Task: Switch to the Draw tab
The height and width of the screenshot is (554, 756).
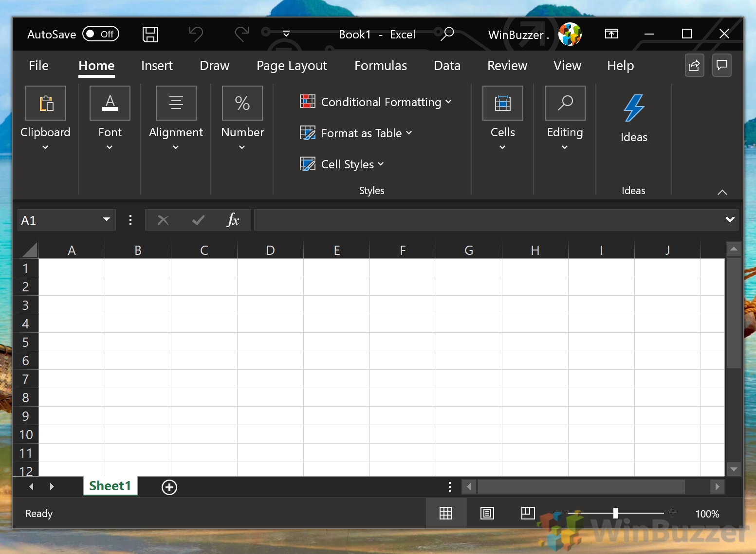Action: tap(214, 66)
